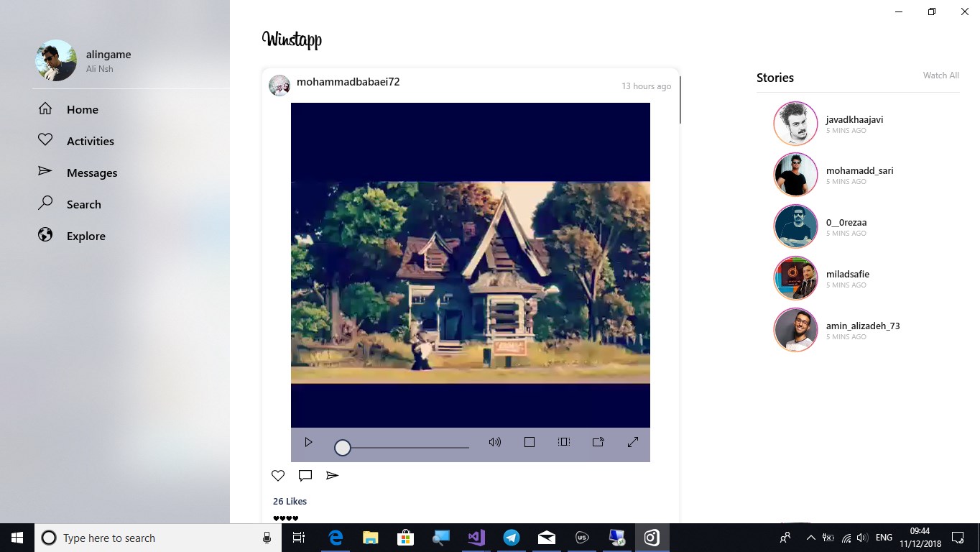The height and width of the screenshot is (552, 980).
Task: Click the Activities heart icon
Action: 45,139
